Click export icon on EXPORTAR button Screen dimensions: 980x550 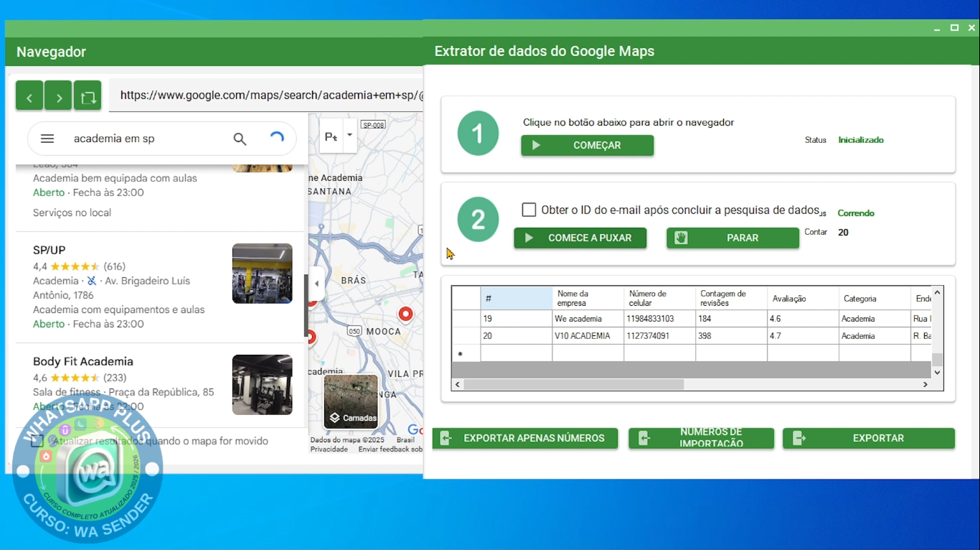(x=799, y=438)
